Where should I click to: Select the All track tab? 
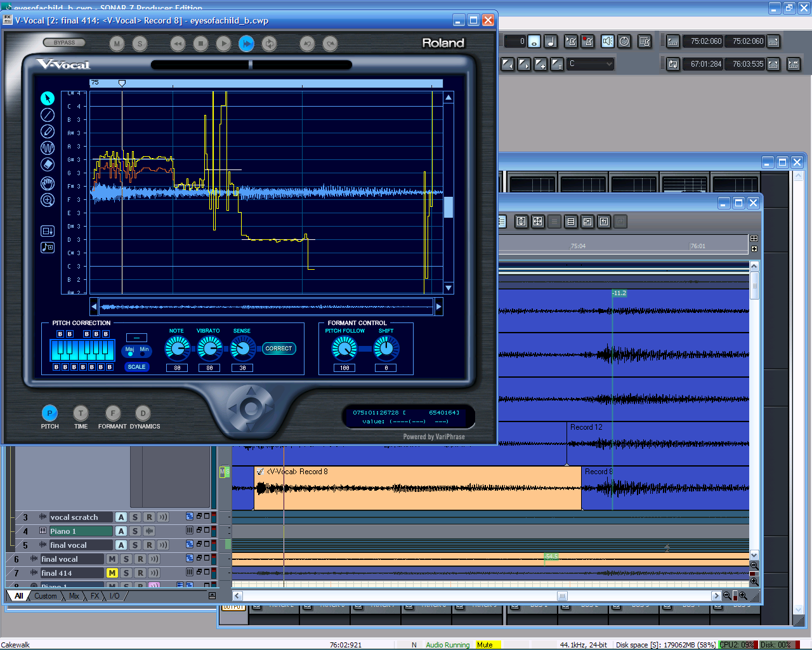19,595
